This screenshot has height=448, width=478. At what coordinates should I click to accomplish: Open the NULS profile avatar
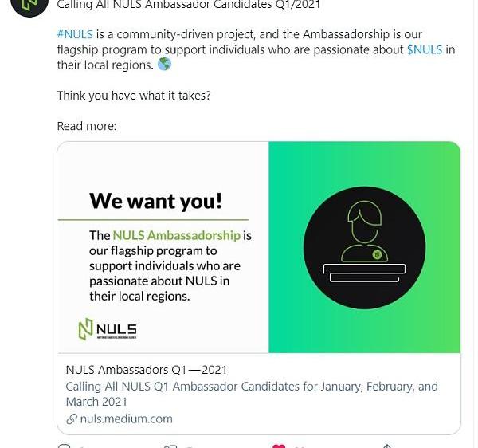coord(29,5)
